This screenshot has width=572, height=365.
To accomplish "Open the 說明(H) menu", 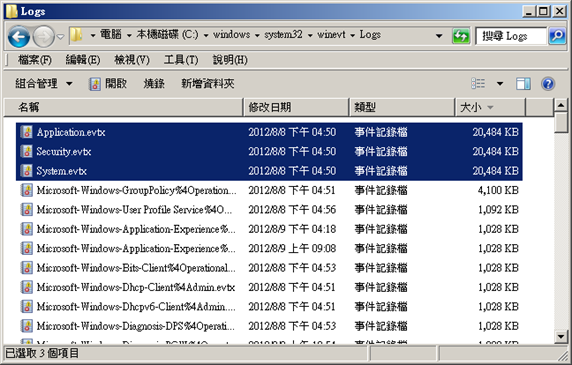I will (230, 60).
